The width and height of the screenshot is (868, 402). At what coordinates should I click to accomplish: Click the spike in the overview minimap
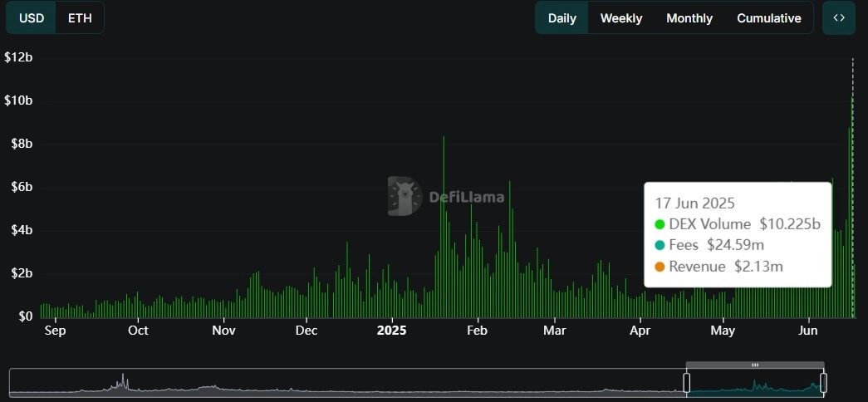pyautogui.click(x=123, y=382)
